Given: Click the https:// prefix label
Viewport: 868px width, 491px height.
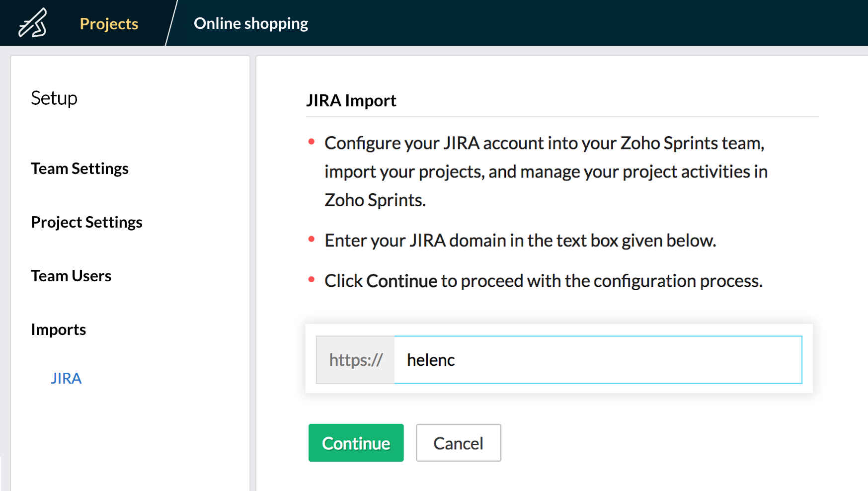Looking at the screenshot, I should [356, 360].
